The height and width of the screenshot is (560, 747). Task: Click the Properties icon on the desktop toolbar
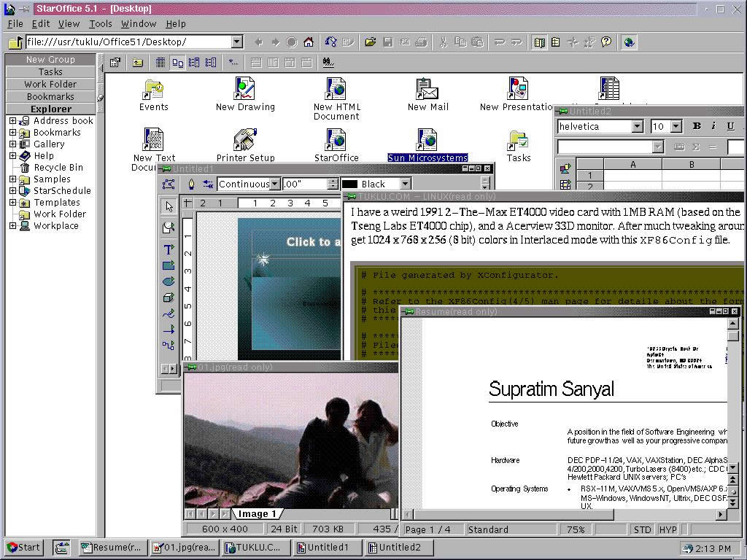point(115,63)
